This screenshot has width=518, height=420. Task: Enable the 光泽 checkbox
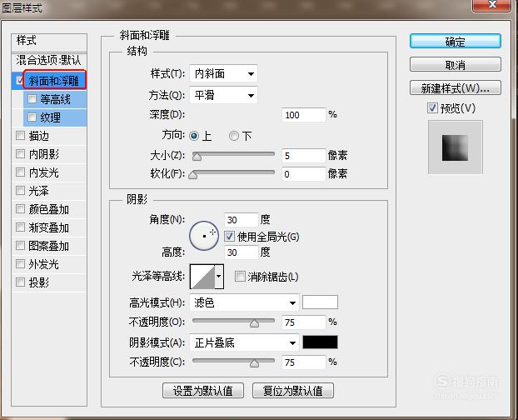click(x=20, y=190)
